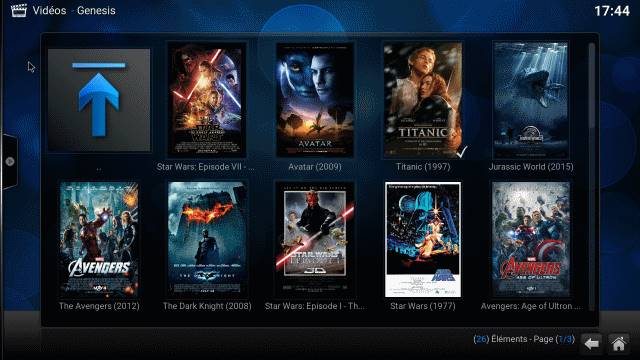Open Avengers: Age of Ultron poster

click(x=531, y=239)
